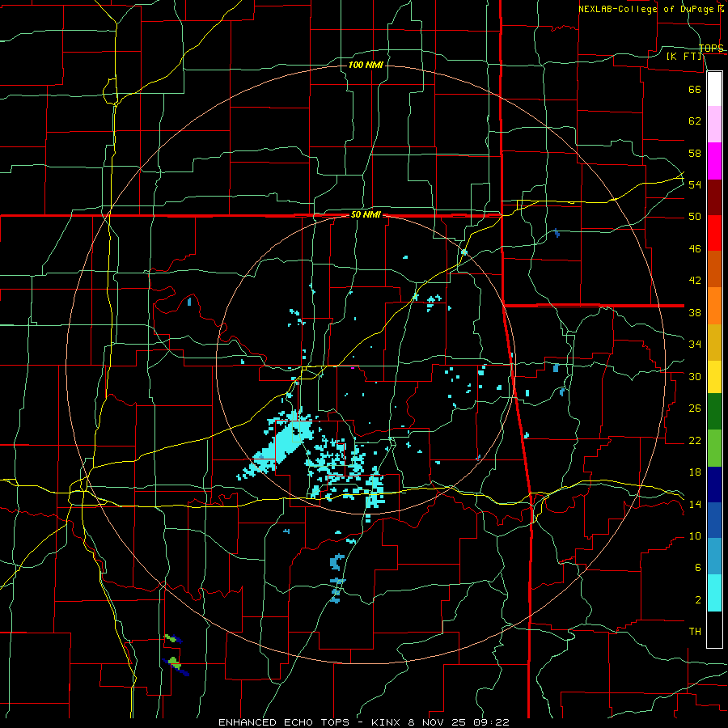Select the cyan legend swatch
This screenshot has height=728, width=728.
point(714,593)
